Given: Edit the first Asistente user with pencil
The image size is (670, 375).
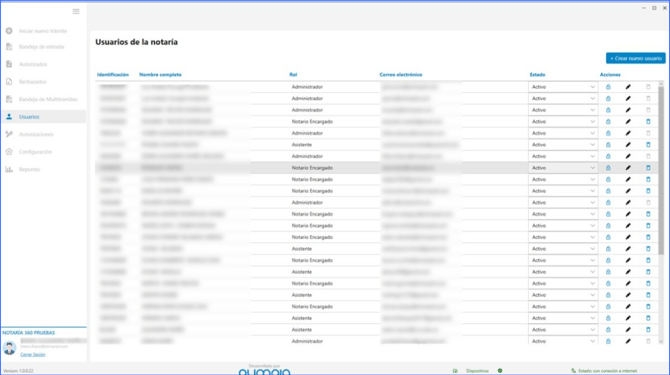Looking at the screenshot, I should click(628, 145).
